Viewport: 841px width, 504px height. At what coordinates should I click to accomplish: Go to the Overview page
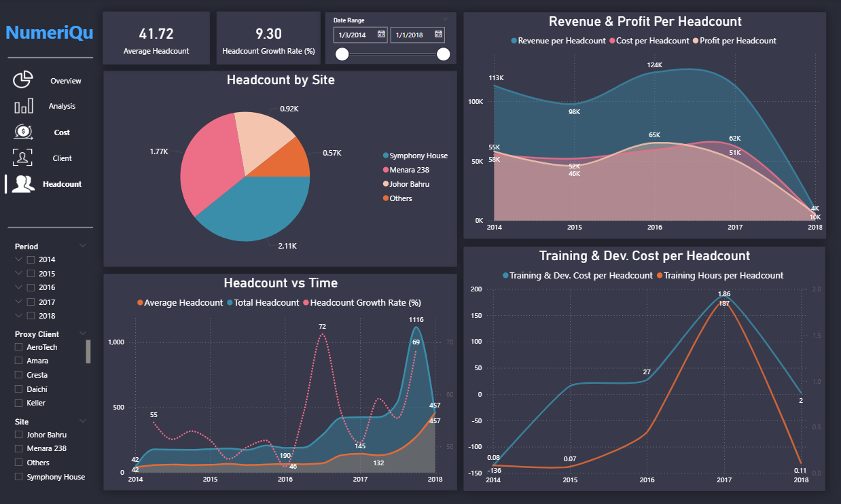[65, 81]
